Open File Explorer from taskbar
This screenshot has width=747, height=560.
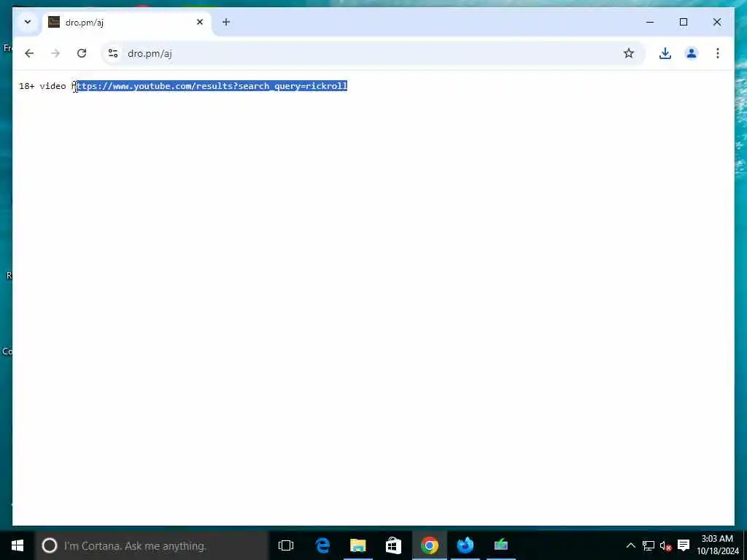pyautogui.click(x=357, y=545)
